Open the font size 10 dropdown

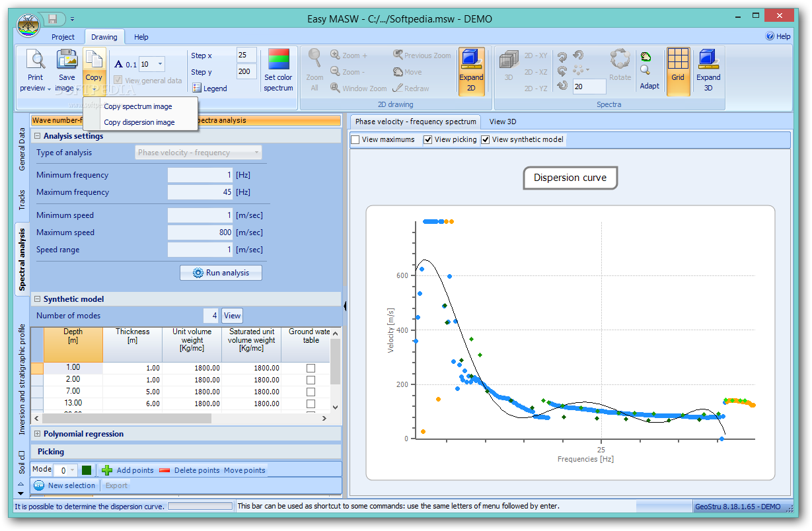pos(160,64)
